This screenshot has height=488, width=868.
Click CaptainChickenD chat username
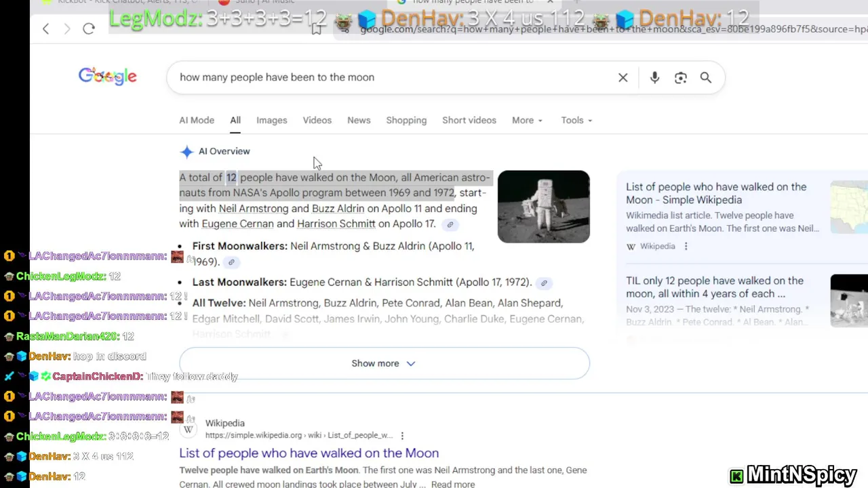(x=98, y=376)
